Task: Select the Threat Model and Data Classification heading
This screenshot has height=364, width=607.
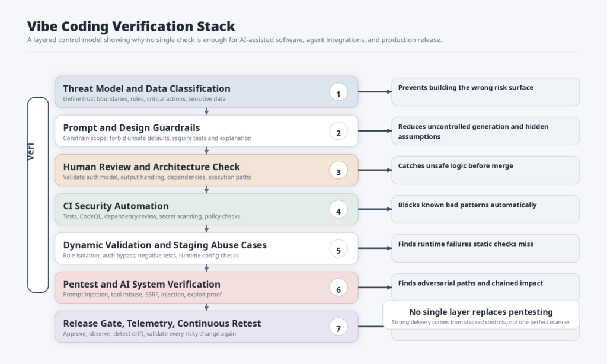Action: [x=146, y=88]
